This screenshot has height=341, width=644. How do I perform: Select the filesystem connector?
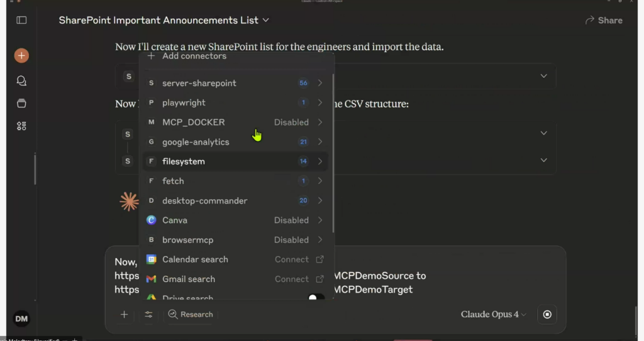pos(235,161)
